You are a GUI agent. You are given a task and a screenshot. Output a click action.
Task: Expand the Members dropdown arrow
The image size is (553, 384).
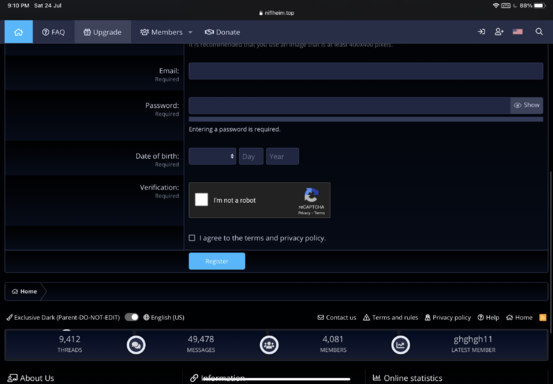[190, 32]
